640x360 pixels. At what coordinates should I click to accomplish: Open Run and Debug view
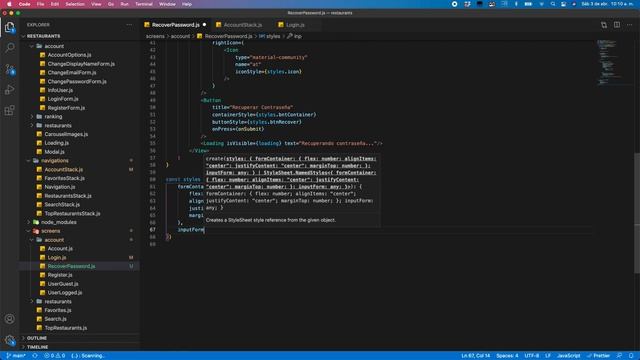click(x=9, y=90)
